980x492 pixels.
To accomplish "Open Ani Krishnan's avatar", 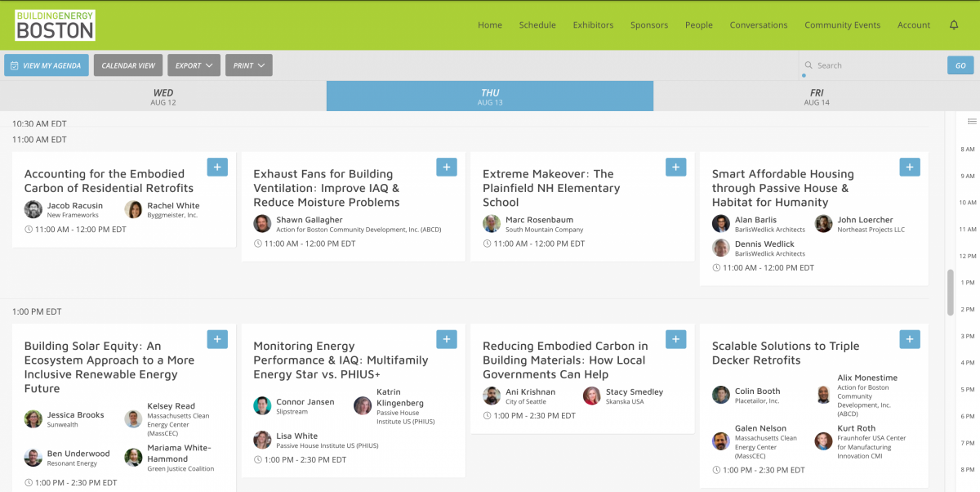I will (492, 396).
